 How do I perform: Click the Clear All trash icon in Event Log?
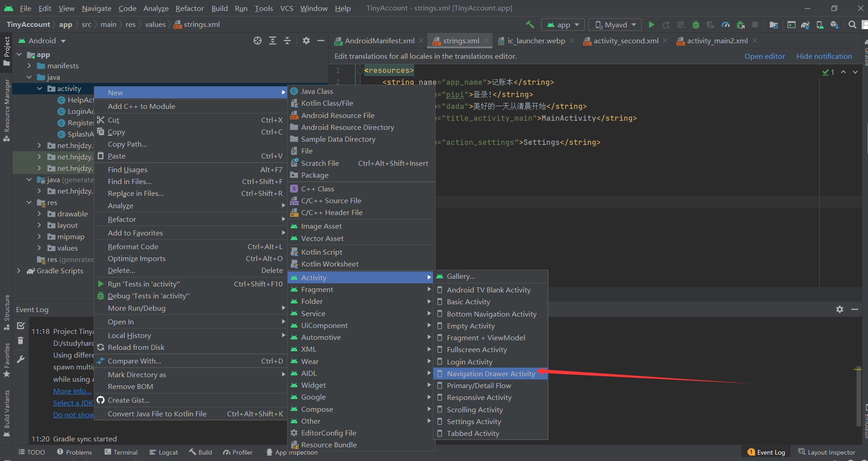pos(20,341)
